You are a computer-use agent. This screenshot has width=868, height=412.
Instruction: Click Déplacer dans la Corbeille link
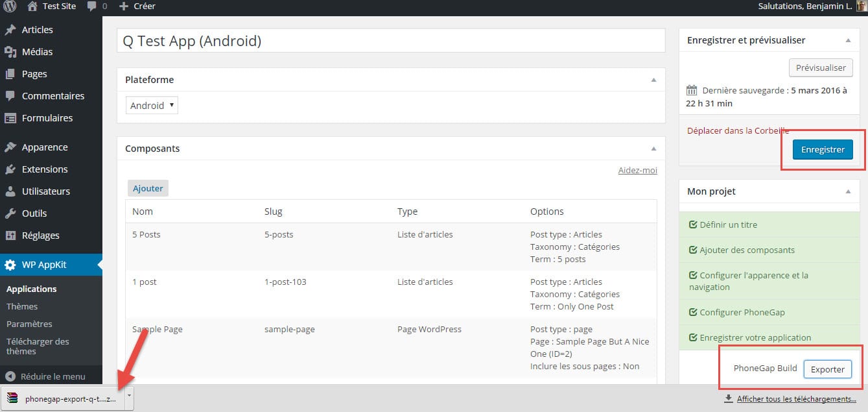pos(738,130)
